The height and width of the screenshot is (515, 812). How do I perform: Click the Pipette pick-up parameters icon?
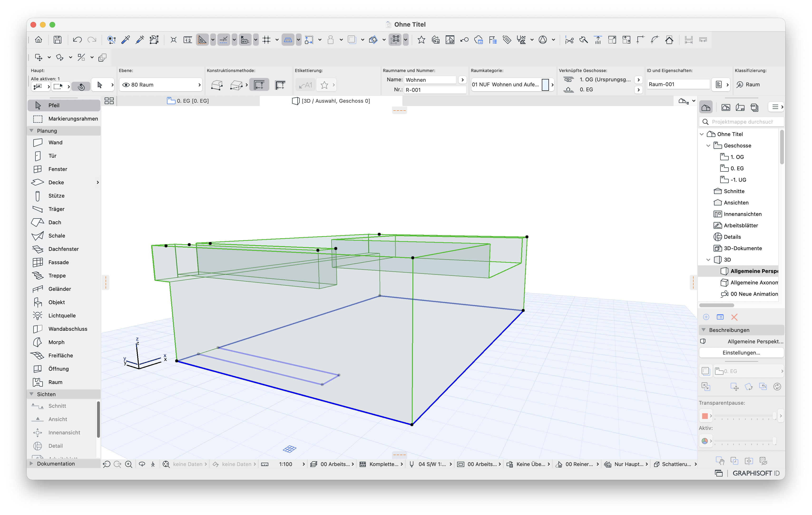point(125,40)
